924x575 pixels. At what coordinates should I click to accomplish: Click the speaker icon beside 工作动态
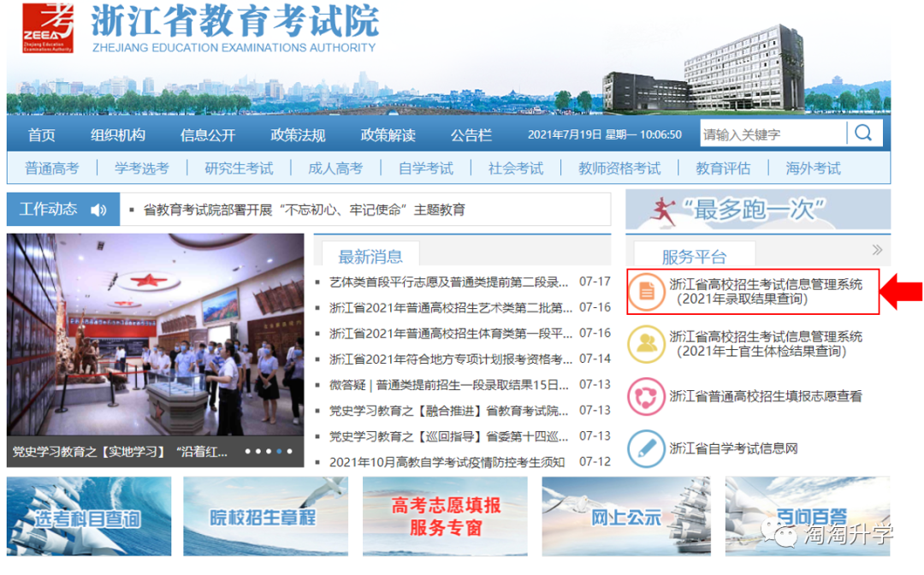coord(98,210)
